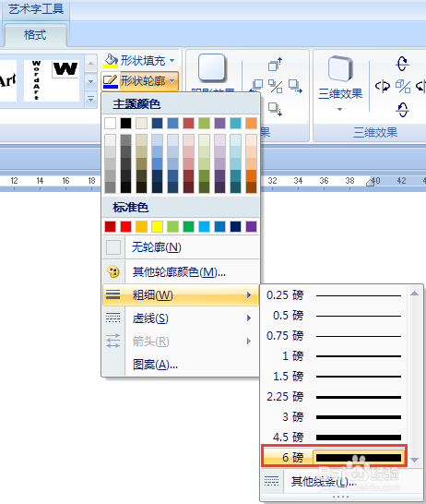426x504 pixels.
Task: Tilt 3-D effect up icon
Action: [402, 64]
